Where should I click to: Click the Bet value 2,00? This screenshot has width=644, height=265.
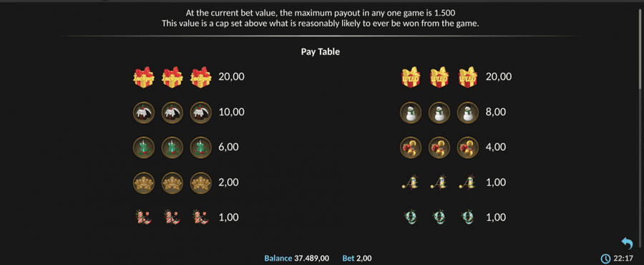pos(364,259)
